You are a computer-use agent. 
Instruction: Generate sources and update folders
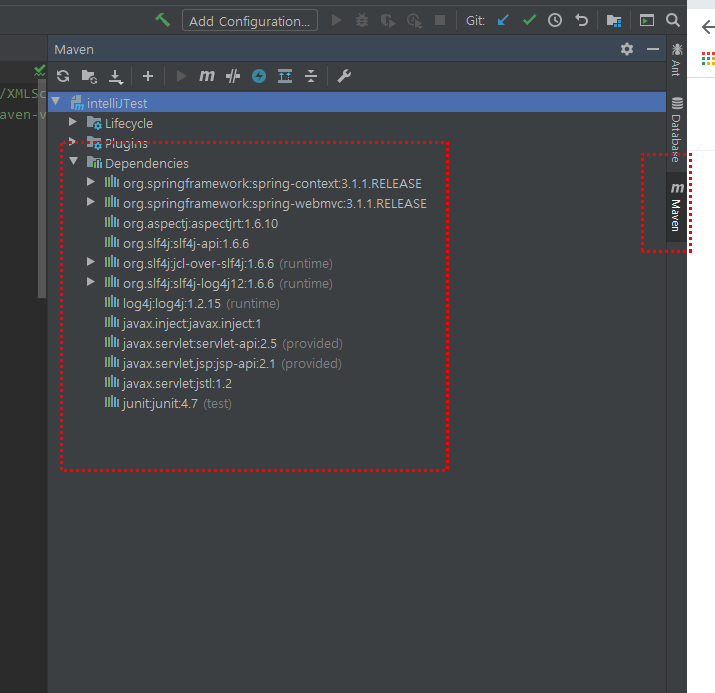[89, 76]
